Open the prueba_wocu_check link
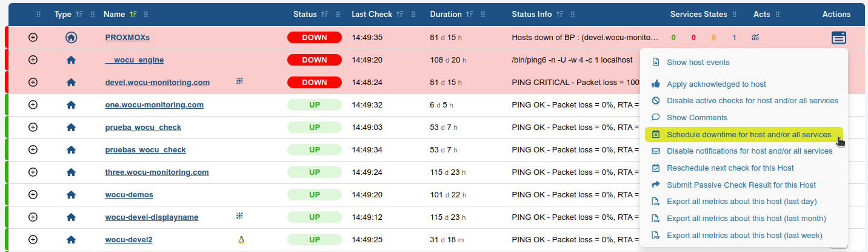868x252 pixels. (x=143, y=128)
